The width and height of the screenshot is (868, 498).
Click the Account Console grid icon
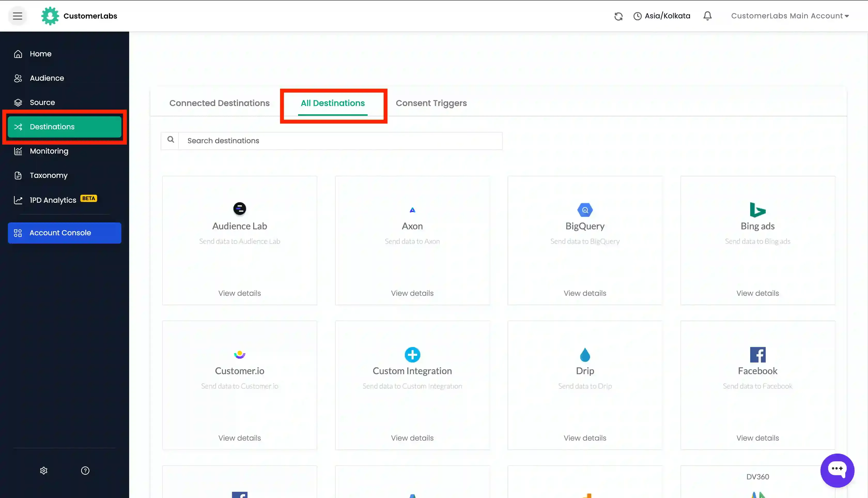18,233
